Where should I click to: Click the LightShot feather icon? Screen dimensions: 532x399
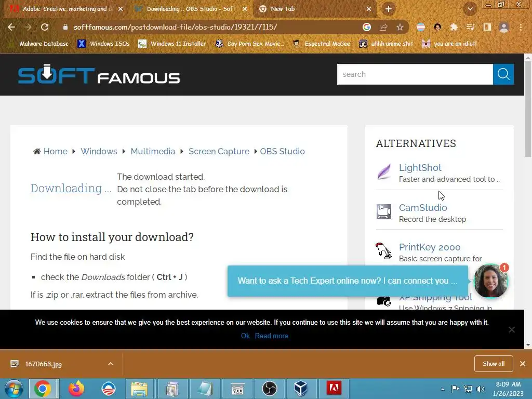click(x=384, y=171)
